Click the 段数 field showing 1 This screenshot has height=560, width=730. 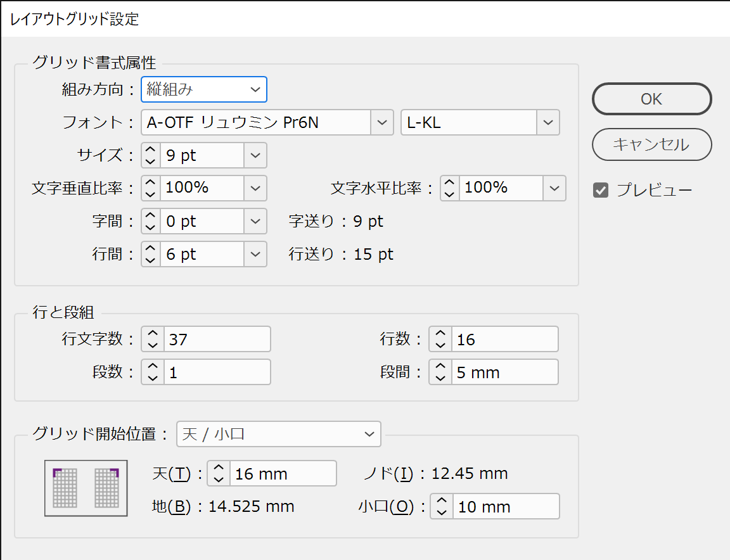pos(217,372)
